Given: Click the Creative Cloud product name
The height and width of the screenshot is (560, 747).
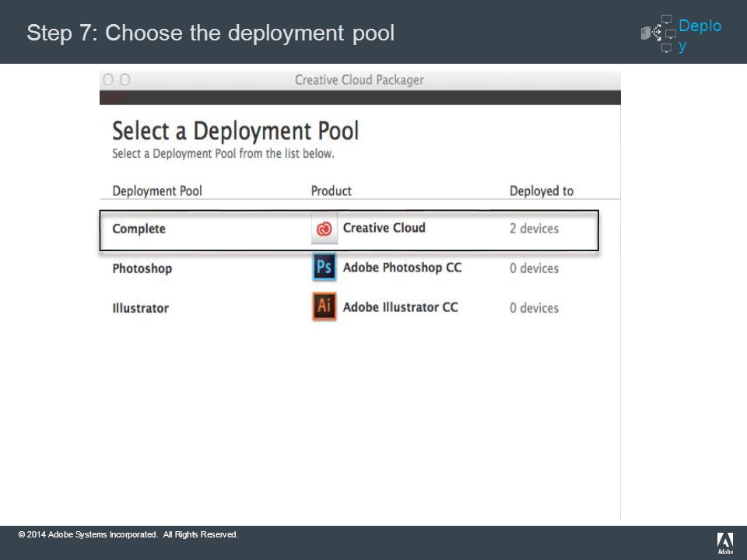Looking at the screenshot, I should coord(384,228).
